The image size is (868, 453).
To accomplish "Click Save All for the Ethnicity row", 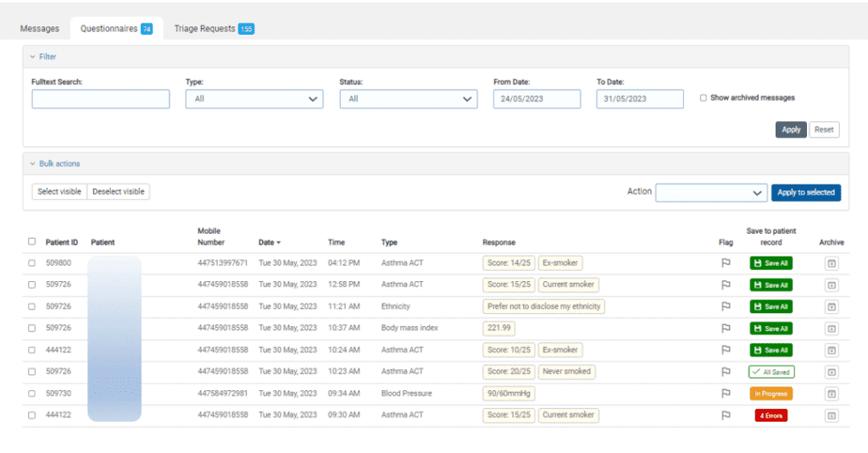I will tap(771, 307).
